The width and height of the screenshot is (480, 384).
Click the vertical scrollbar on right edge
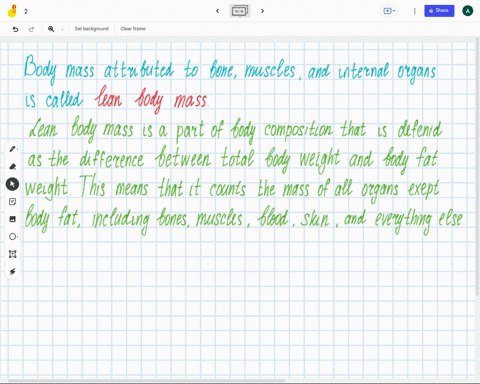[x=478, y=167]
